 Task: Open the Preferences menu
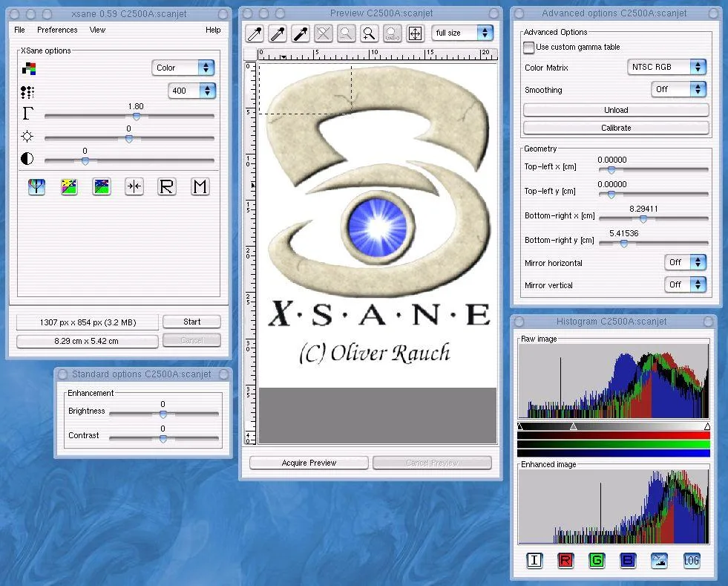(57, 30)
